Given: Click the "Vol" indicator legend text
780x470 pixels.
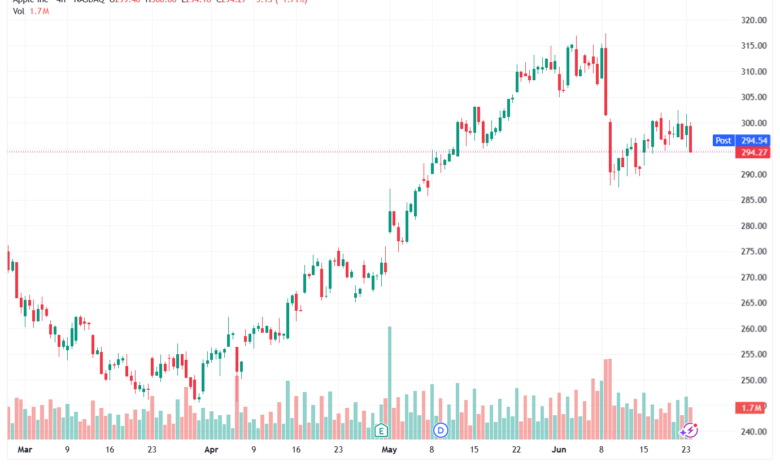Looking at the screenshot, I should [18, 11].
